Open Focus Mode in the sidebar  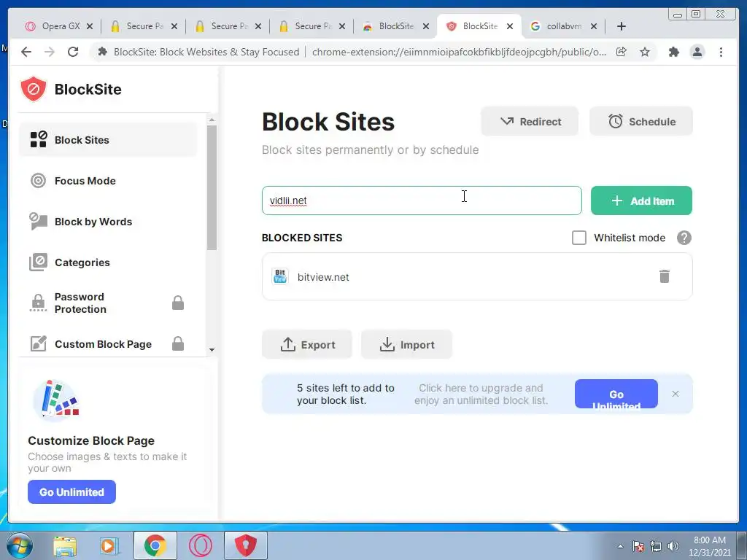(108, 181)
